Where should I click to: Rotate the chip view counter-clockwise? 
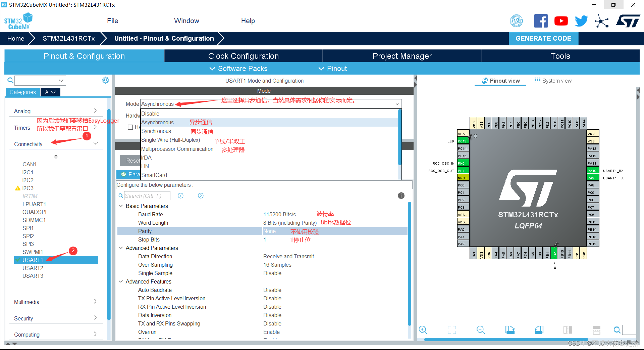click(539, 330)
